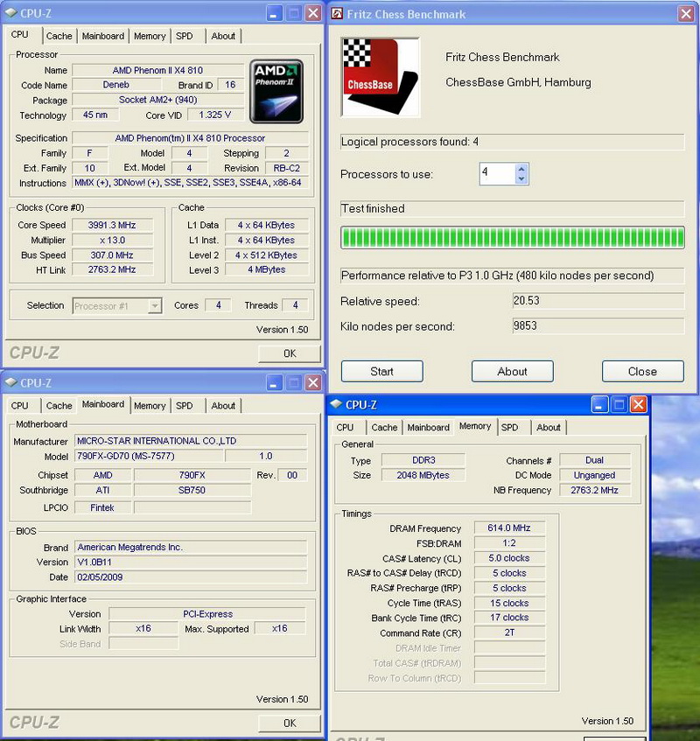Switch to Cache tab in Mainboard window

tap(59, 405)
